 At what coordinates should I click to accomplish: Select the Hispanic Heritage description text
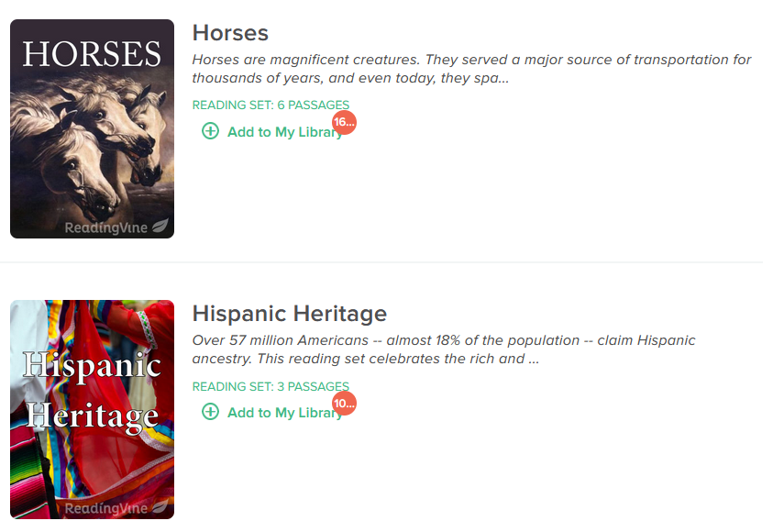444,349
